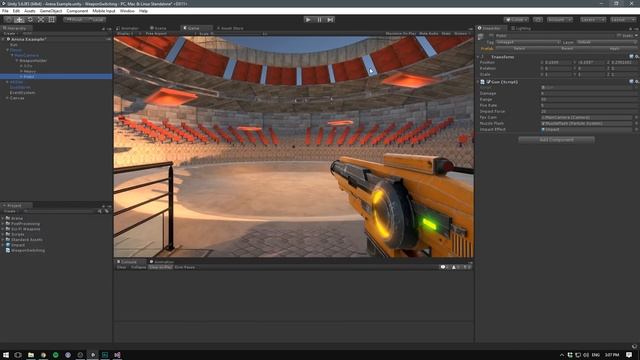Collapse the Arena Example scene in Hierarchy
This screenshot has width=640, height=360.
click(4, 39)
